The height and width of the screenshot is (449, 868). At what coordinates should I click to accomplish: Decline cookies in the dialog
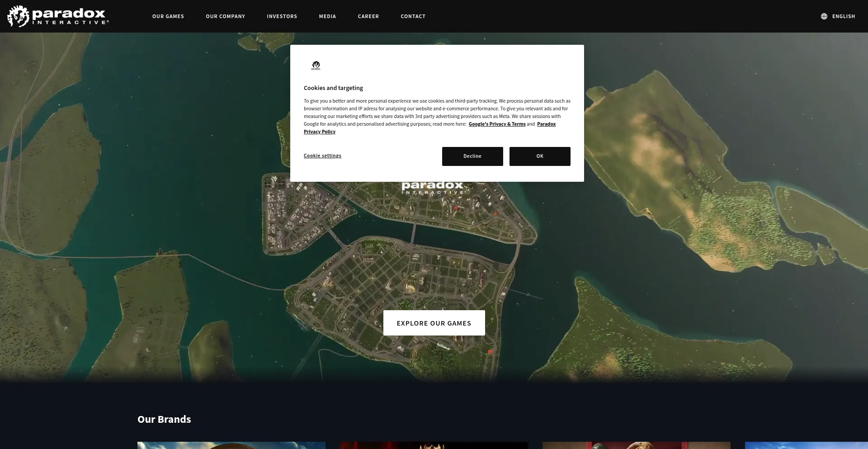472,156
